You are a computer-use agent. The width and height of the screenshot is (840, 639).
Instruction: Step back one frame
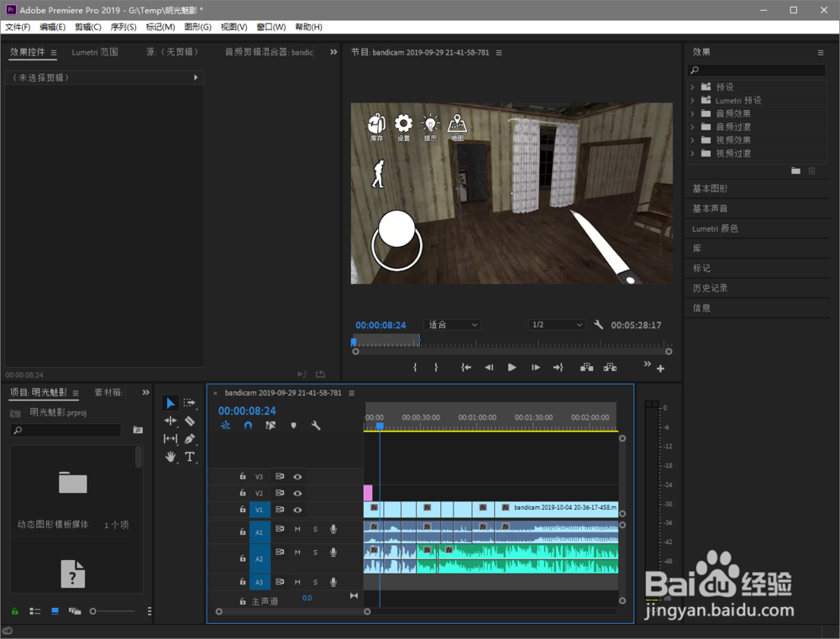[x=489, y=368]
